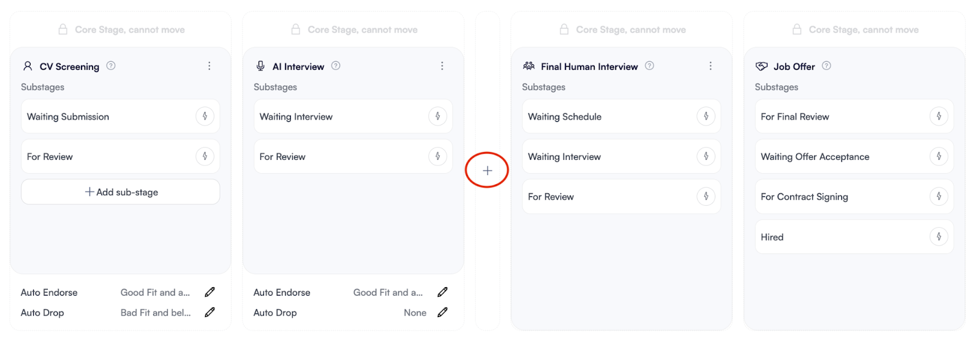
Task: Edit AI Interview Auto Drop setting
Action: [442, 313]
